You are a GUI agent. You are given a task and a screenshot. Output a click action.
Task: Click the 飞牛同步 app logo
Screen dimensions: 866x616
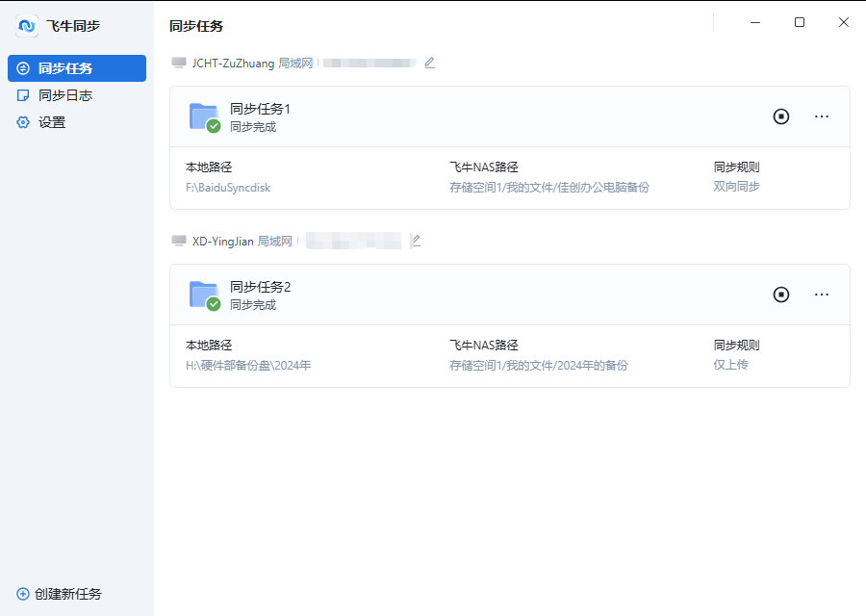(x=27, y=26)
